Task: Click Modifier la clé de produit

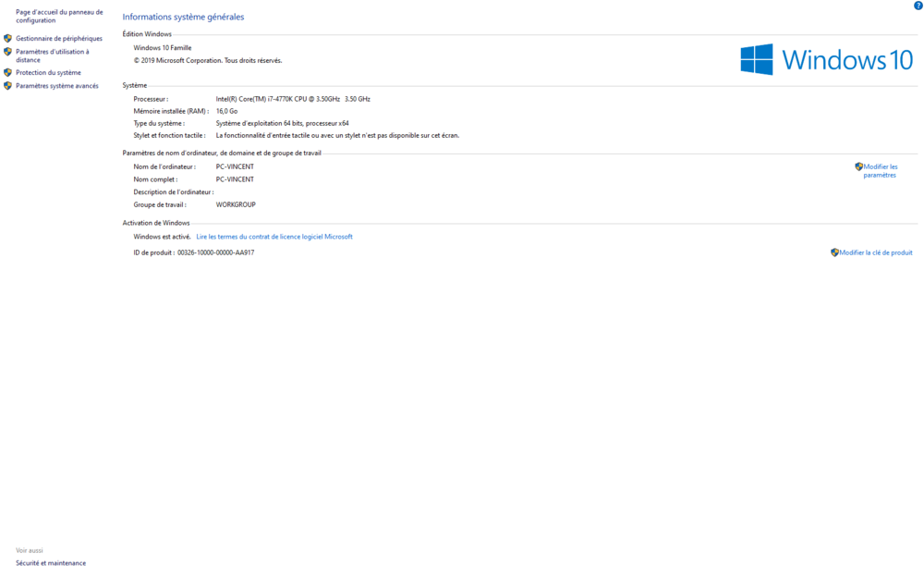Action: click(874, 252)
